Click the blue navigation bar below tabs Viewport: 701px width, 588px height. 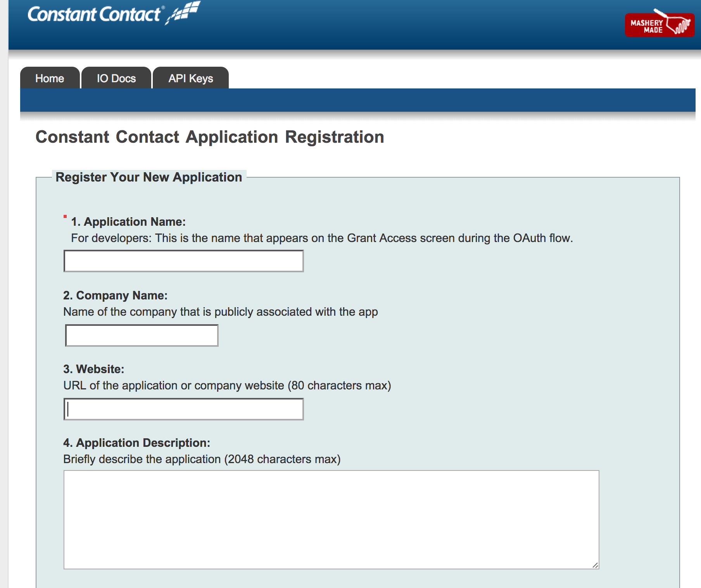click(358, 100)
